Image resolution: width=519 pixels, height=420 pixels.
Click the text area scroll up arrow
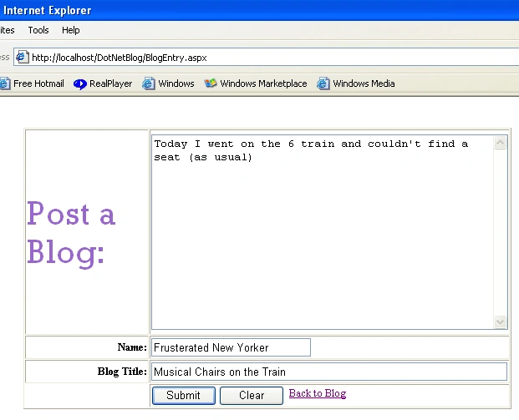point(500,143)
